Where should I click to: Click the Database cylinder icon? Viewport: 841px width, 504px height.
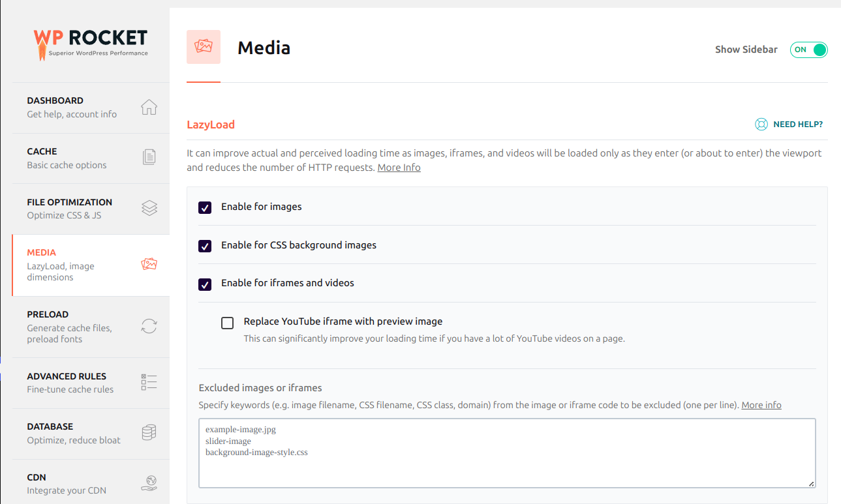pos(149,433)
